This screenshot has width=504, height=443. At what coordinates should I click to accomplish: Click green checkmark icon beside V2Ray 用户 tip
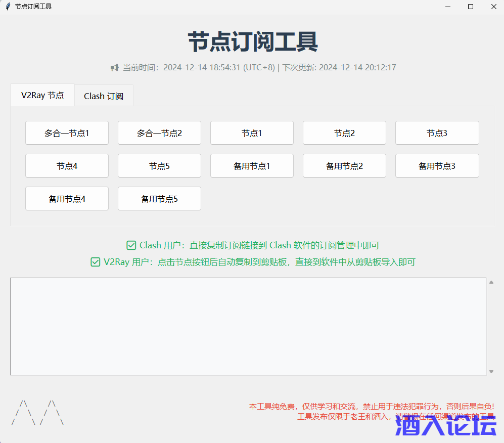tap(95, 262)
